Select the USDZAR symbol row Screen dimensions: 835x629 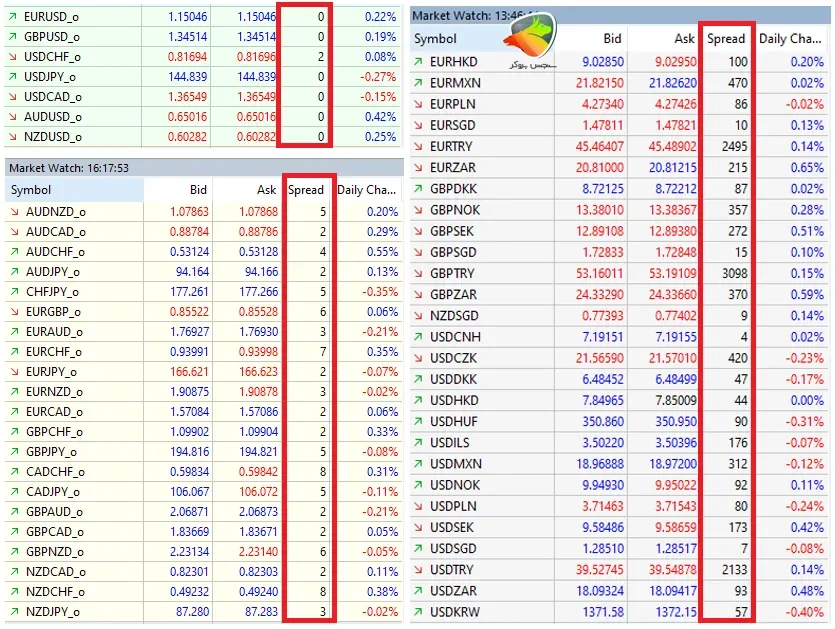pos(620,591)
